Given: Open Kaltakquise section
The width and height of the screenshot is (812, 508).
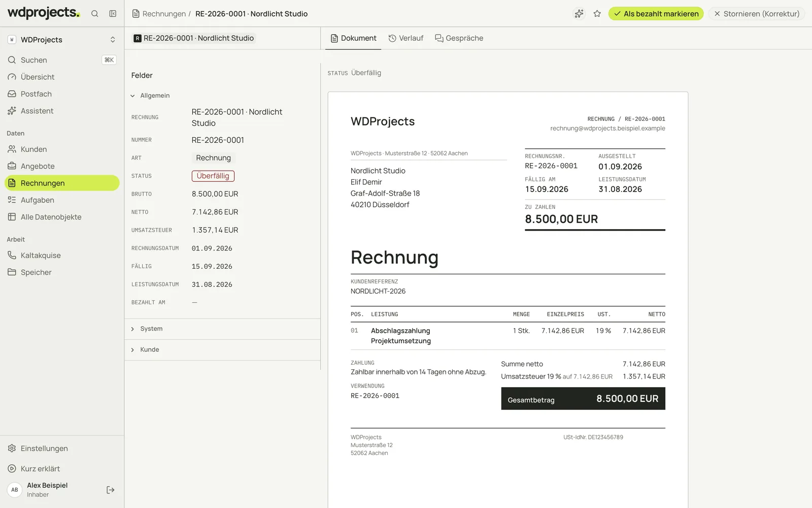Looking at the screenshot, I should point(62,256).
